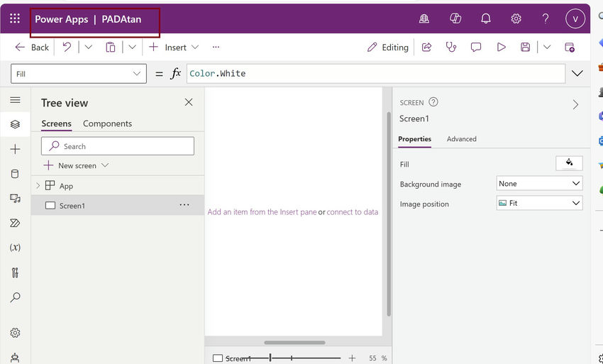Select the Advanced tab
This screenshot has width=603, height=364.
pos(462,139)
